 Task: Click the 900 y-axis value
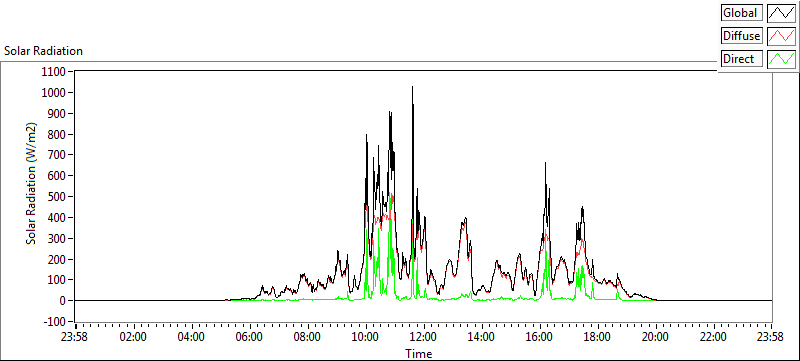coord(58,114)
